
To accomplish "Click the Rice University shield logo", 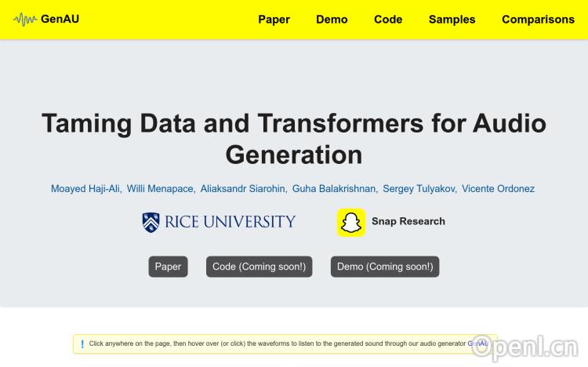I will coord(151,222).
